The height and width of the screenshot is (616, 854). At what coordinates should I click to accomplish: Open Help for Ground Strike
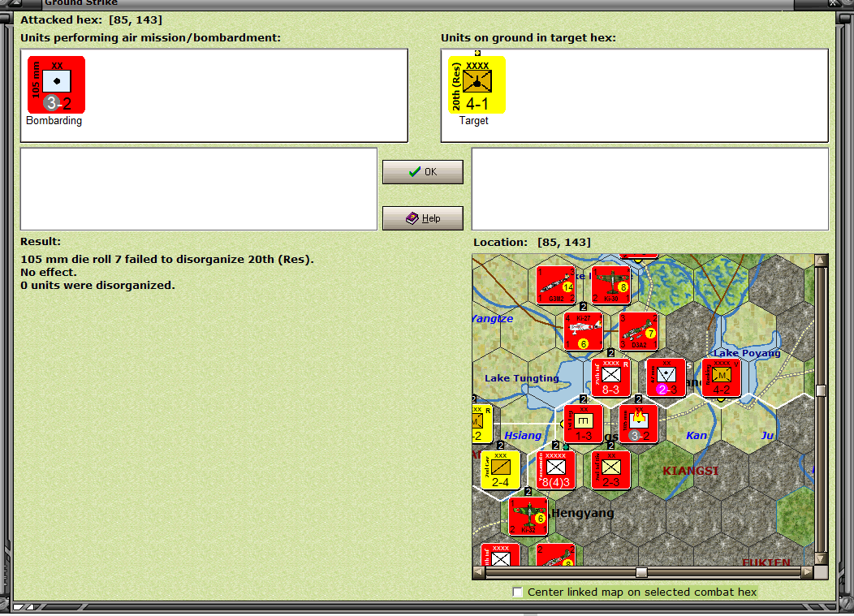[423, 218]
